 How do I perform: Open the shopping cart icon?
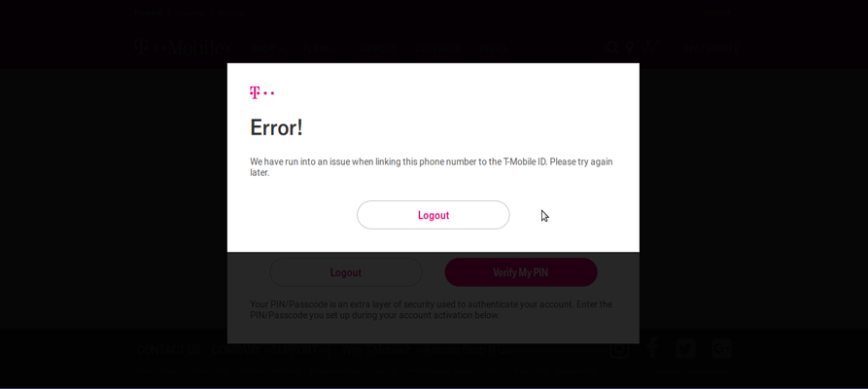click(648, 48)
